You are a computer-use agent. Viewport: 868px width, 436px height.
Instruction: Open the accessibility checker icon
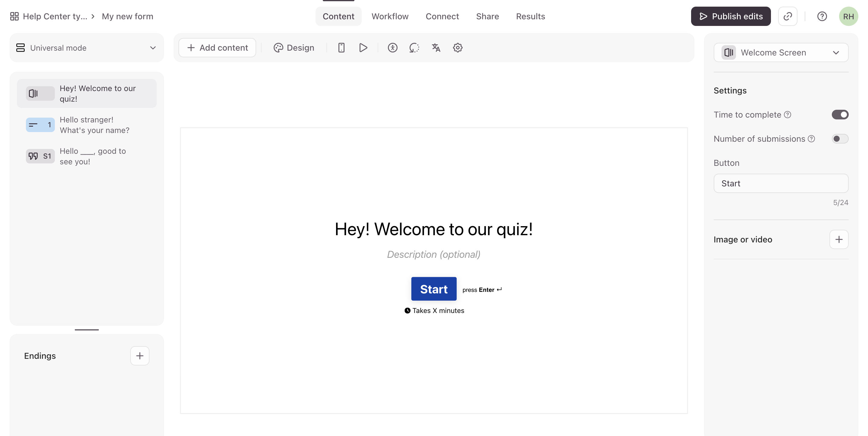(392, 48)
